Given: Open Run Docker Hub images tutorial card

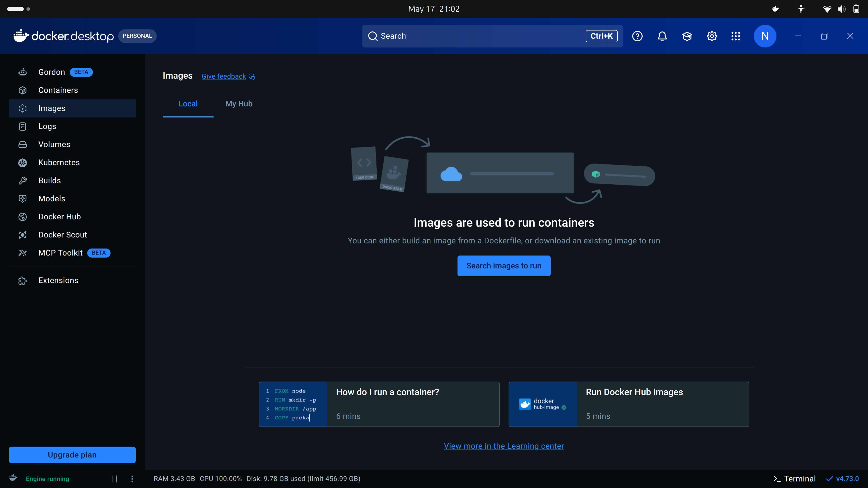Looking at the screenshot, I should 629,404.
